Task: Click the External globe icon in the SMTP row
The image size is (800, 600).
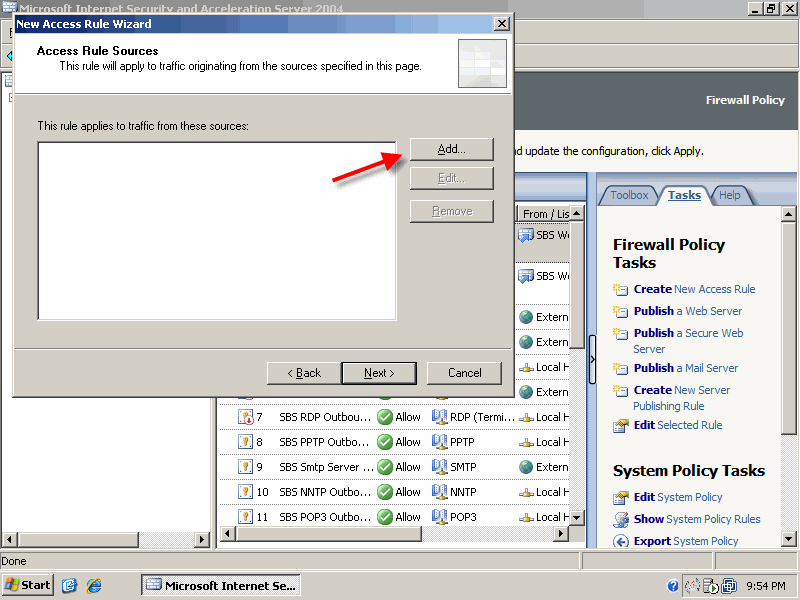Action: click(x=526, y=467)
